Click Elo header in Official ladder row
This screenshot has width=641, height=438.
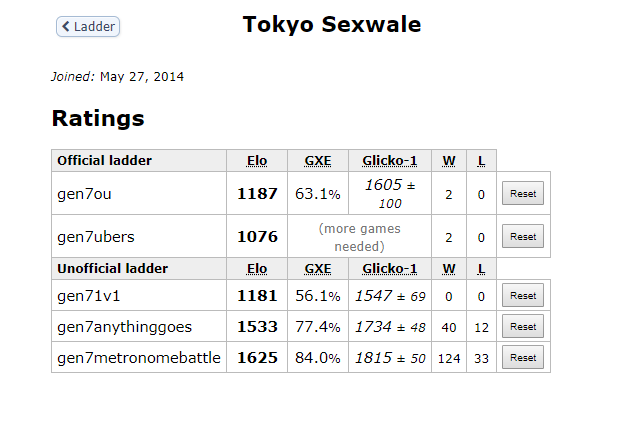point(257,160)
